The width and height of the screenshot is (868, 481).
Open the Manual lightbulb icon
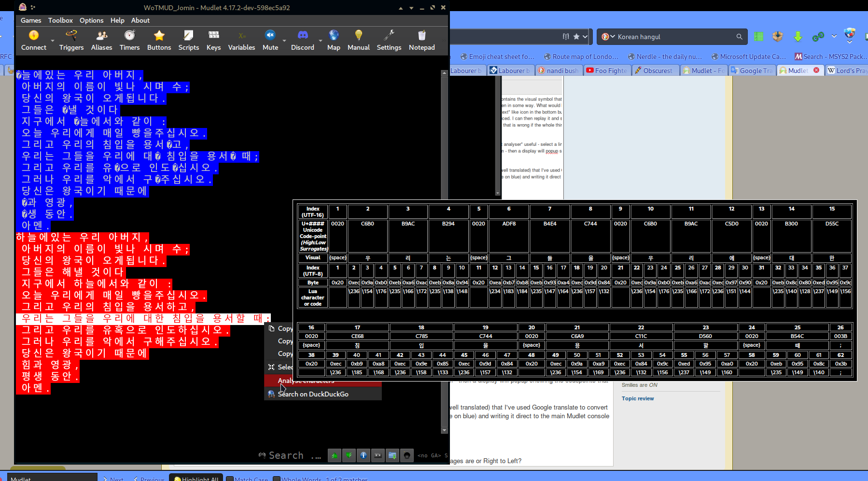358,35
